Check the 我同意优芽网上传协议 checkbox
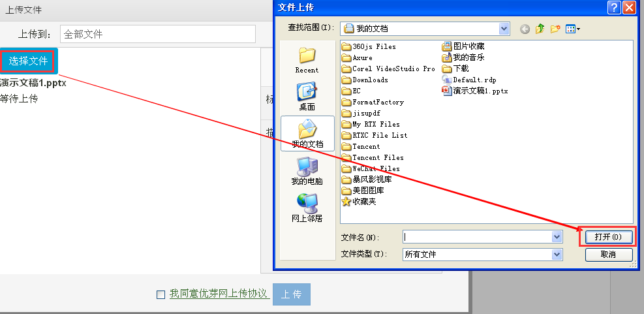 point(161,294)
